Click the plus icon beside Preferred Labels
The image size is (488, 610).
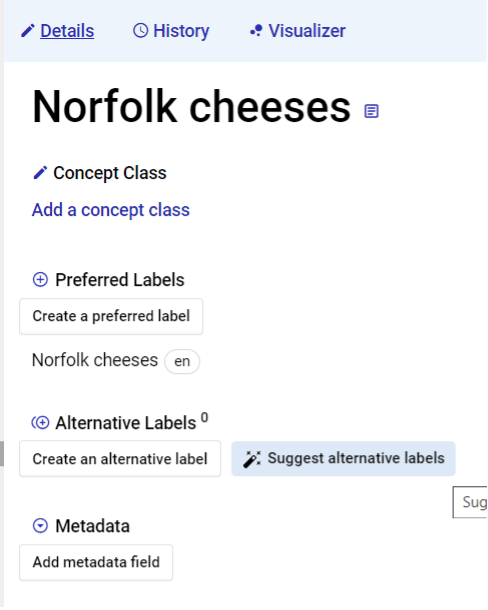[x=40, y=280]
